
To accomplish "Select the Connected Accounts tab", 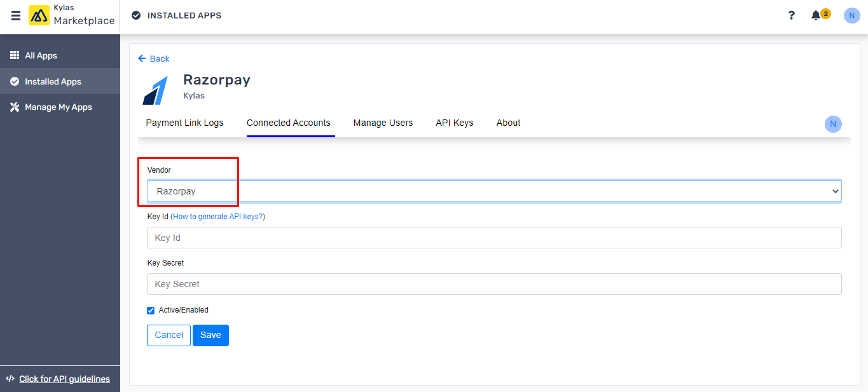I will pyautogui.click(x=289, y=123).
